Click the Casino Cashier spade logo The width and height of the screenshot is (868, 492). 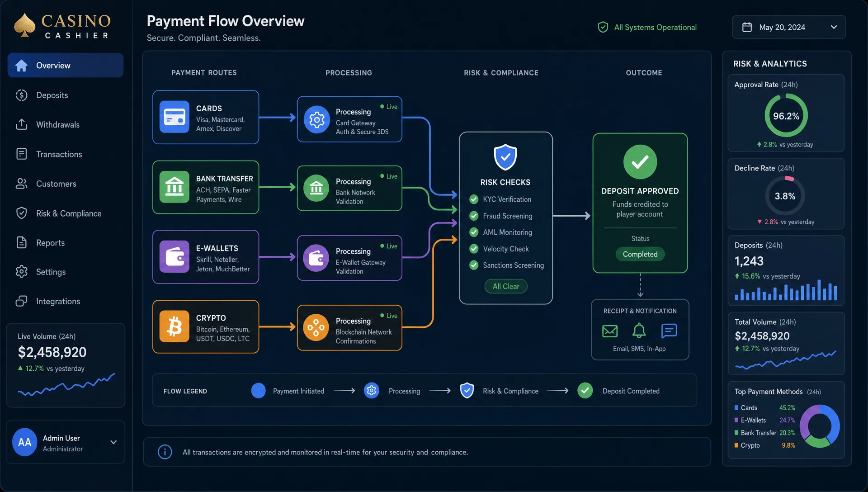coord(24,25)
